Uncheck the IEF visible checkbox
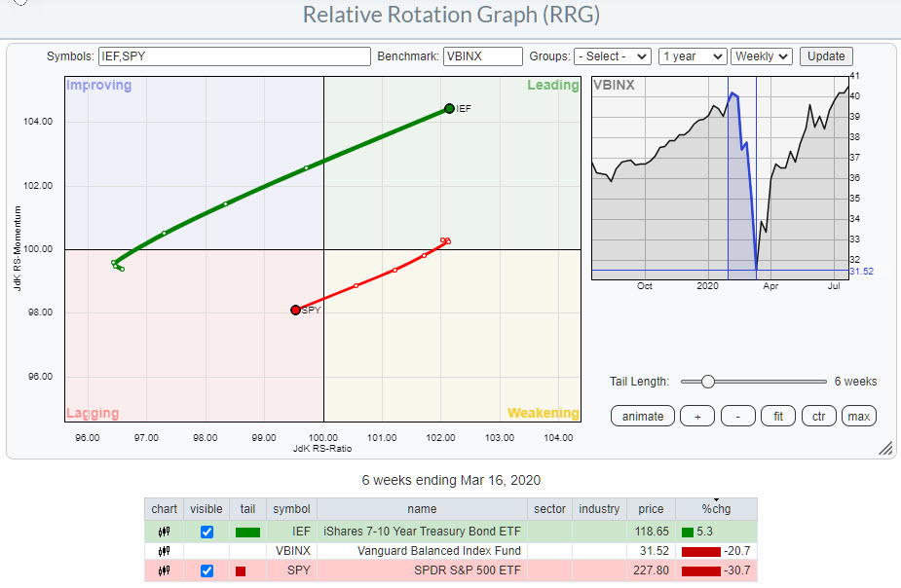The height and width of the screenshot is (588, 901). 206,533
